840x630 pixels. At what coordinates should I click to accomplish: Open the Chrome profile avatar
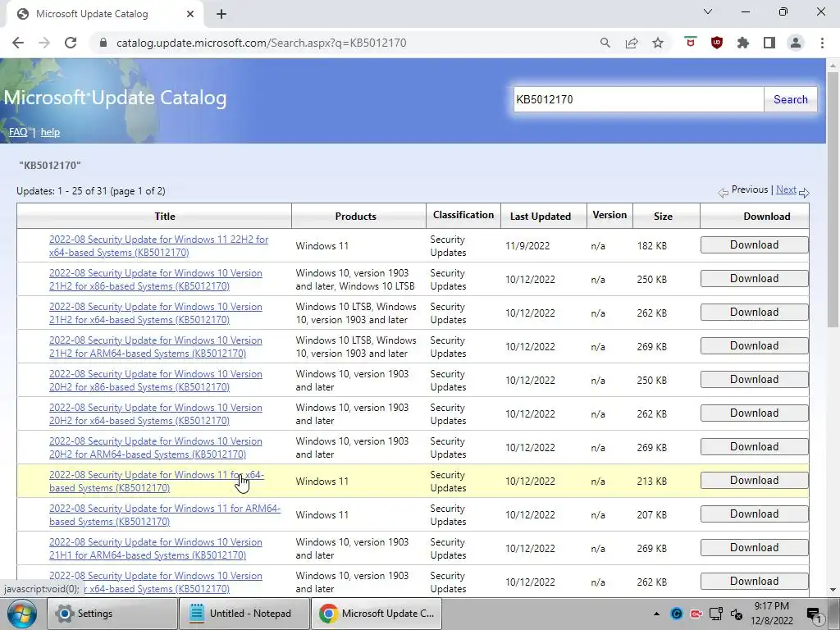tap(796, 43)
